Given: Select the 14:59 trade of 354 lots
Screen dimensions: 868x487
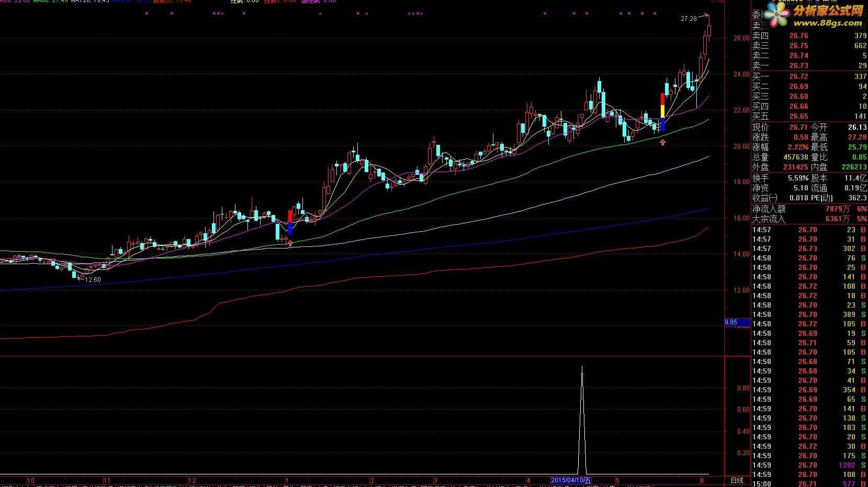Looking at the screenshot, I should [x=809, y=390].
